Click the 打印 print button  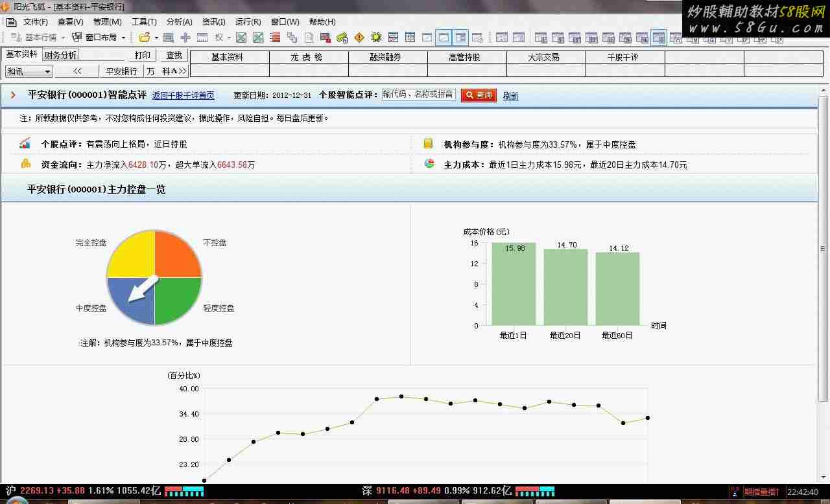tap(143, 55)
